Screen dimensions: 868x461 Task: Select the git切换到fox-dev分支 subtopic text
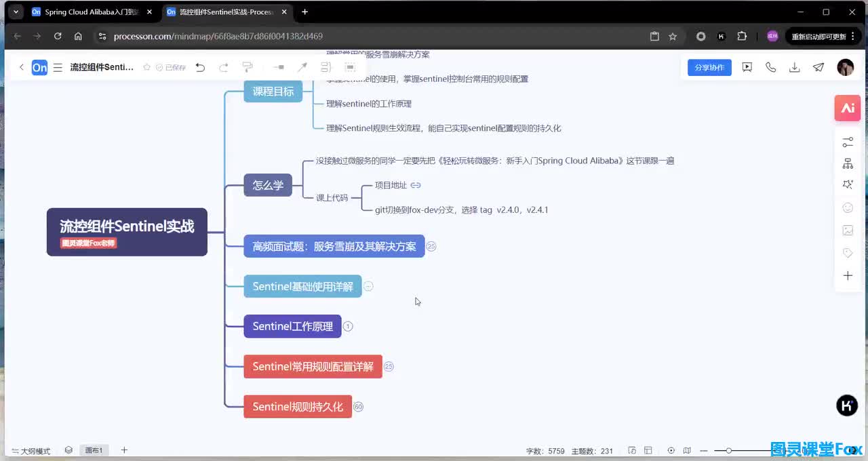click(x=462, y=210)
